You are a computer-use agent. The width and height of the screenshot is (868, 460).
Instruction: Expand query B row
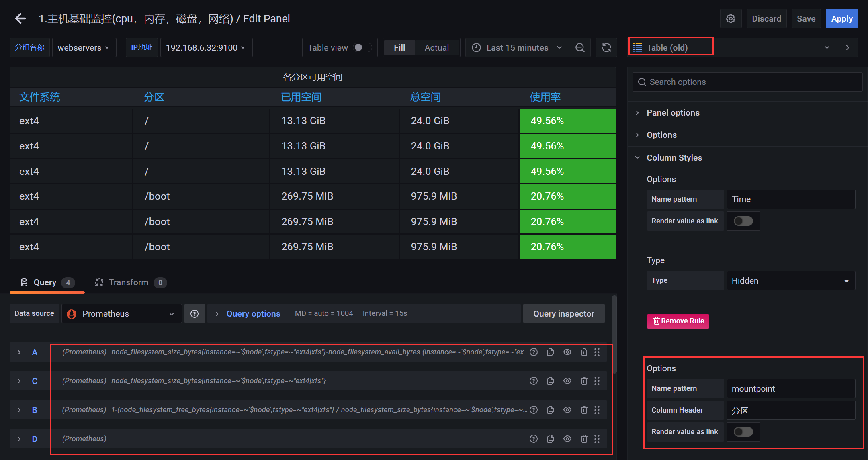pos(19,410)
